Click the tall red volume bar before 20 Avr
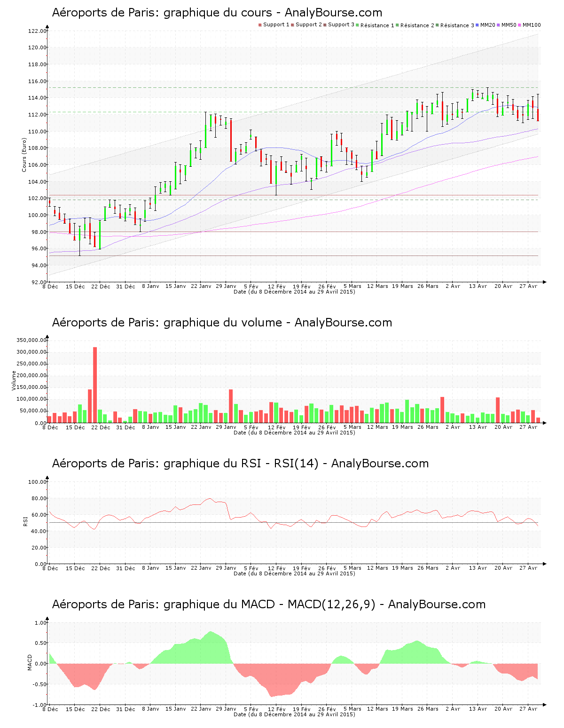 pyautogui.click(x=498, y=410)
